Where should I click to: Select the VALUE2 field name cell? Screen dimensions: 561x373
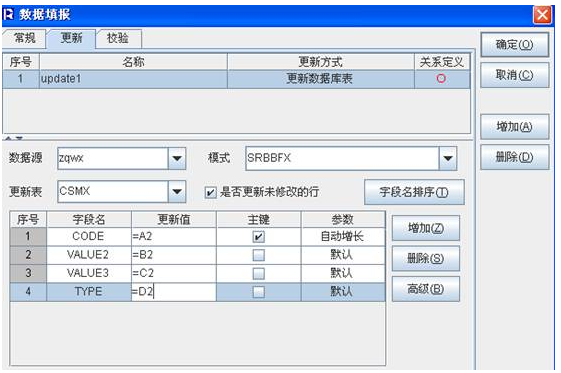(x=88, y=255)
